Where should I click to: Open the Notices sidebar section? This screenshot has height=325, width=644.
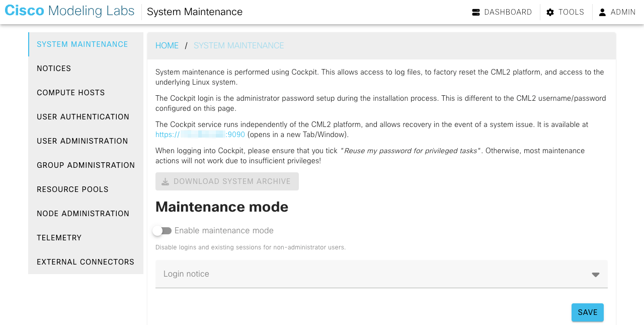coord(86,69)
